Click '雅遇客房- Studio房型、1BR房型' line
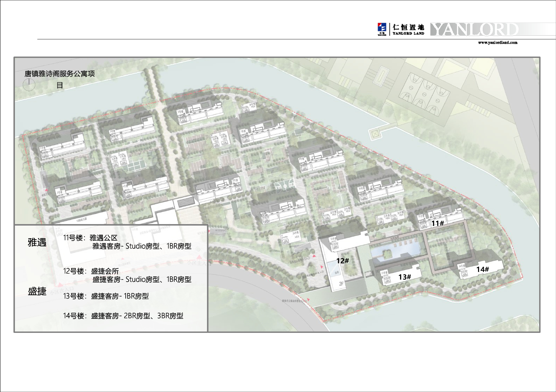Screen dimensions: 556x392 pos(142,246)
